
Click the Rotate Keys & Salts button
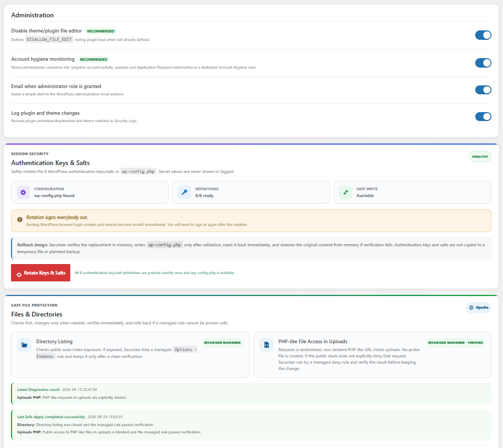pyautogui.click(x=41, y=273)
